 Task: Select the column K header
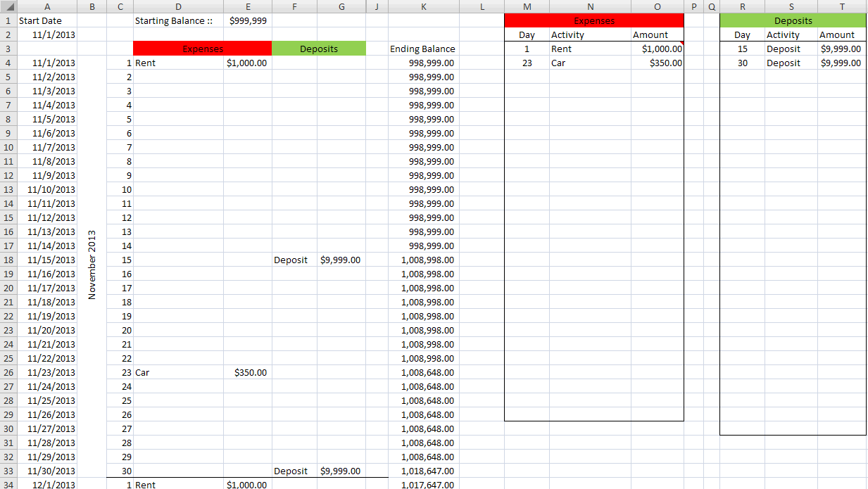coord(423,6)
